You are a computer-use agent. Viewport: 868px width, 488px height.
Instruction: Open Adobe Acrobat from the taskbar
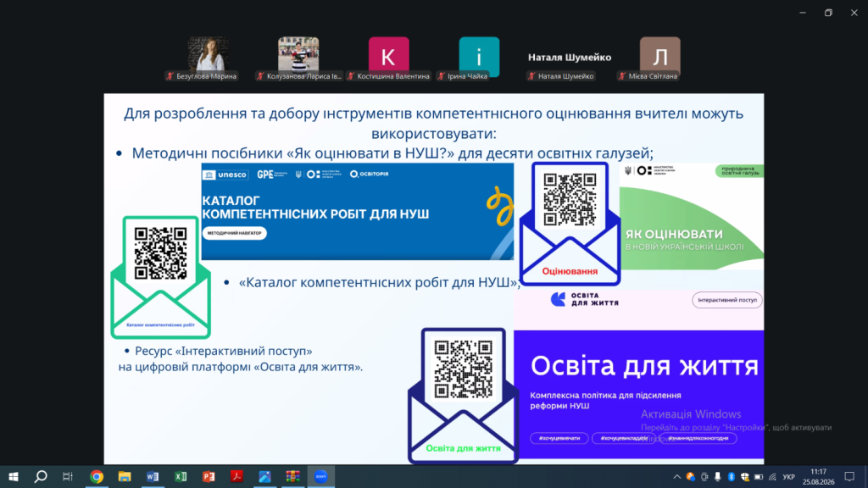(x=237, y=476)
